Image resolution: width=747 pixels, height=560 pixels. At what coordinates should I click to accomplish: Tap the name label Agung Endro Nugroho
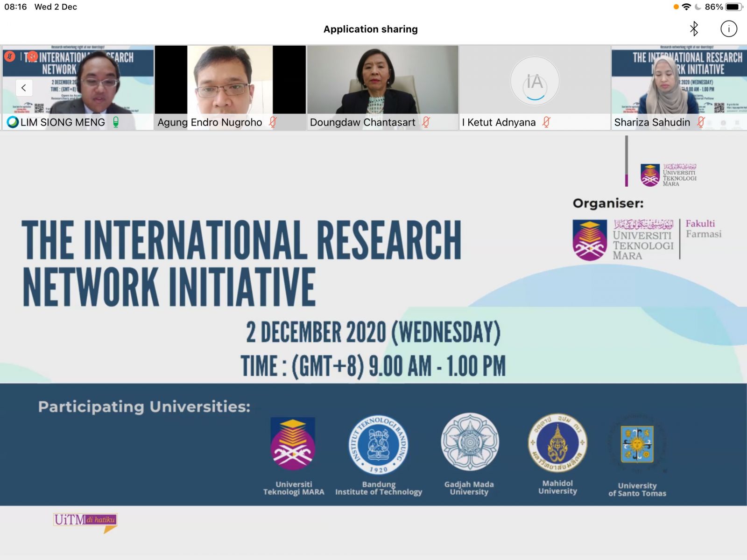coord(210,122)
